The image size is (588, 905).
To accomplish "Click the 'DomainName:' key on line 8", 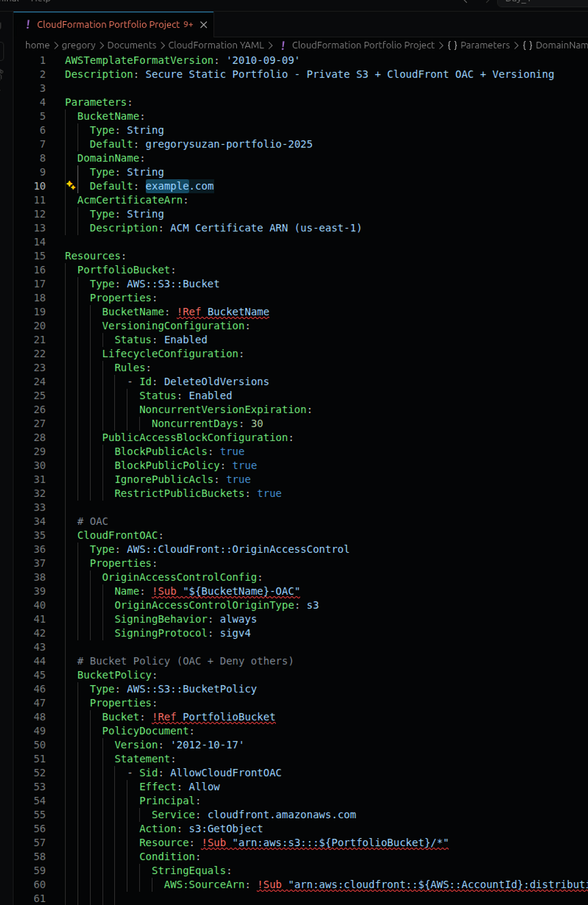I will coord(111,158).
